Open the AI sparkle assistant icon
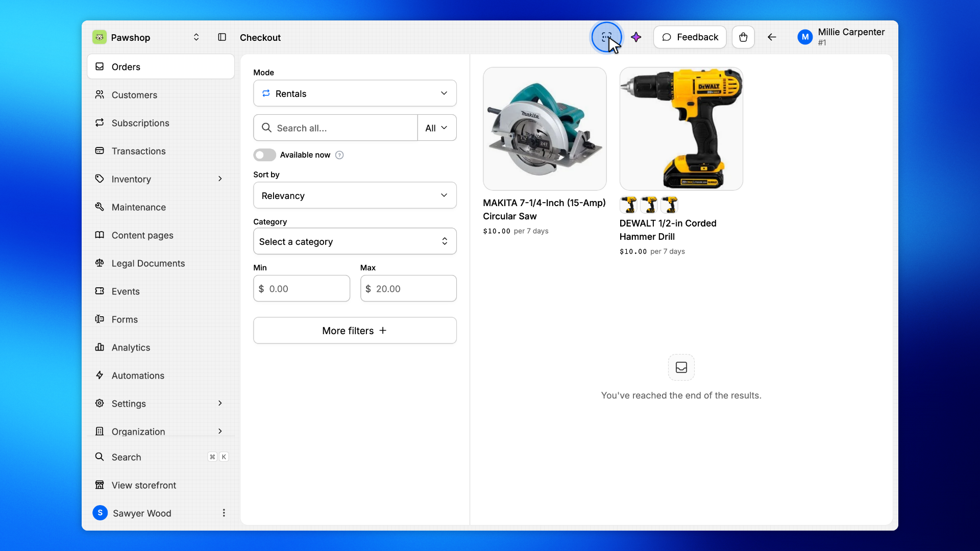The image size is (980, 551). coord(636,37)
